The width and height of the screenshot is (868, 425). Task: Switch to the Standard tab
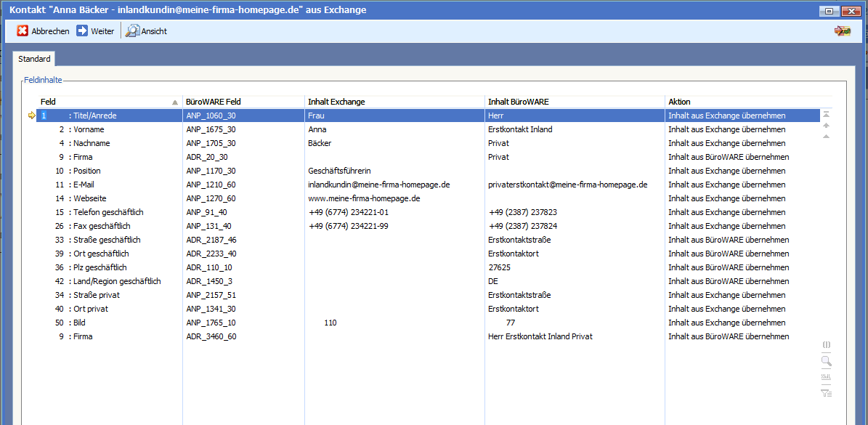34,59
